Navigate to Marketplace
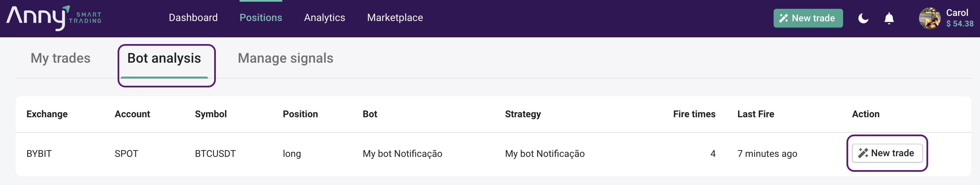The width and height of the screenshot is (980, 185). click(394, 18)
